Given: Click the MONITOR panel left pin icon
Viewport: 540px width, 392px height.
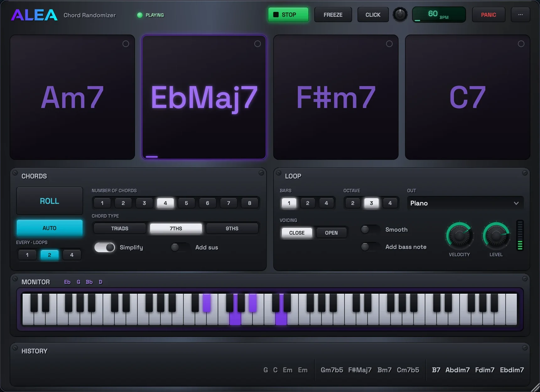Looking at the screenshot, I should click(x=15, y=279).
